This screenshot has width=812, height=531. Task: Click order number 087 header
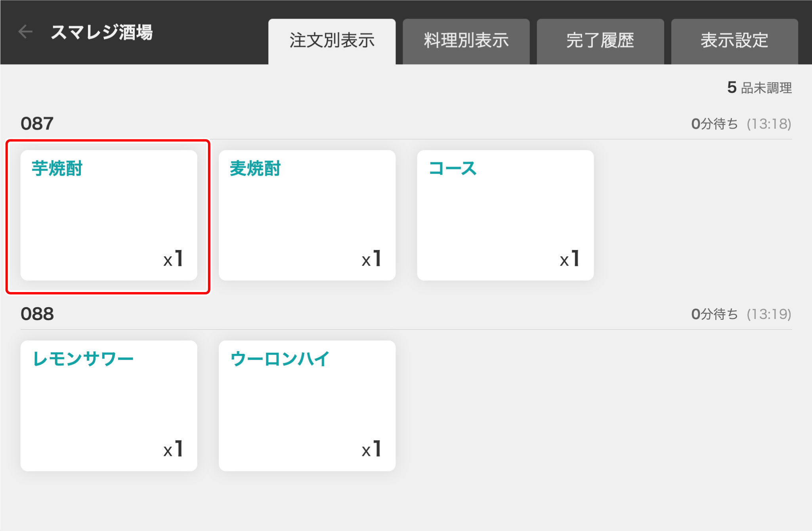pyautogui.click(x=37, y=124)
